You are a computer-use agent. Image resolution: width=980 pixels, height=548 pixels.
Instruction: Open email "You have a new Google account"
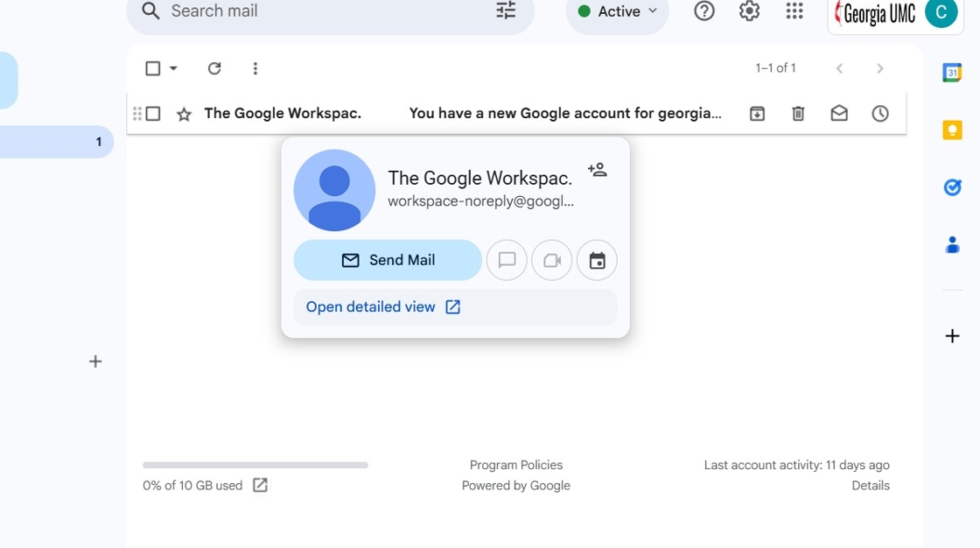coord(565,113)
